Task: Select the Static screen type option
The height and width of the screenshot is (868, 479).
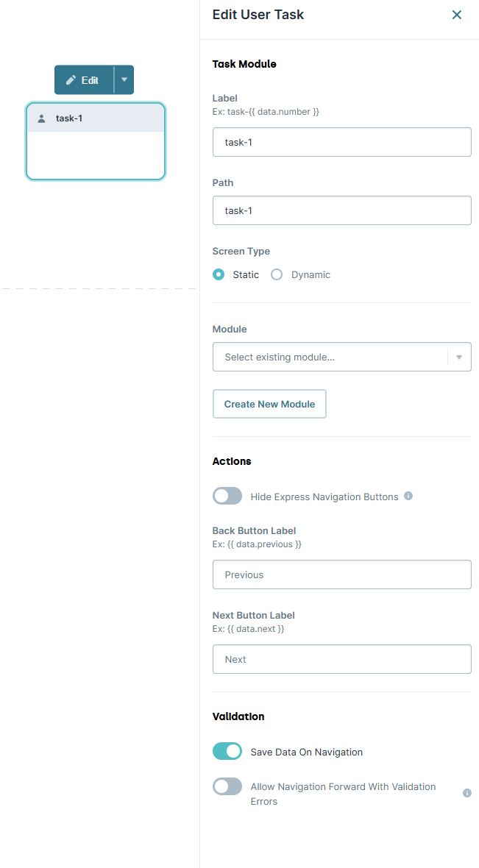Action: tap(218, 274)
